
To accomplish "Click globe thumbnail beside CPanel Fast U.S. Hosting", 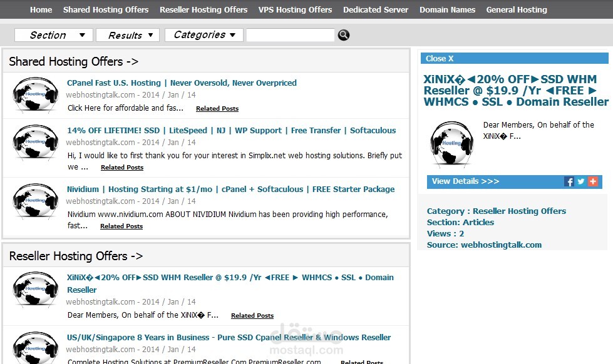I will (36, 95).
